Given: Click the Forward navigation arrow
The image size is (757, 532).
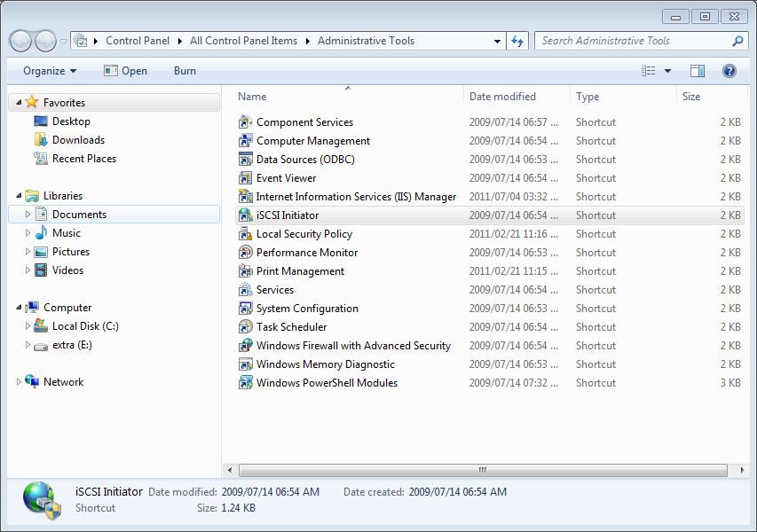Looking at the screenshot, I should [46, 41].
